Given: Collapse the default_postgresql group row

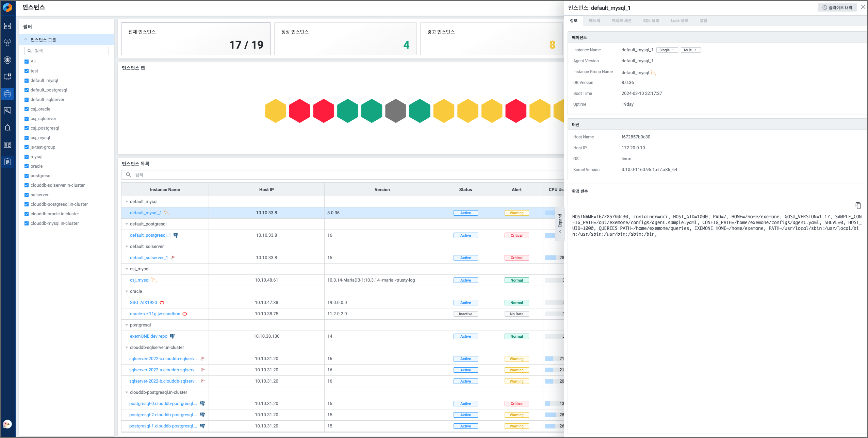Looking at the screenshot, I should (127, 224).
